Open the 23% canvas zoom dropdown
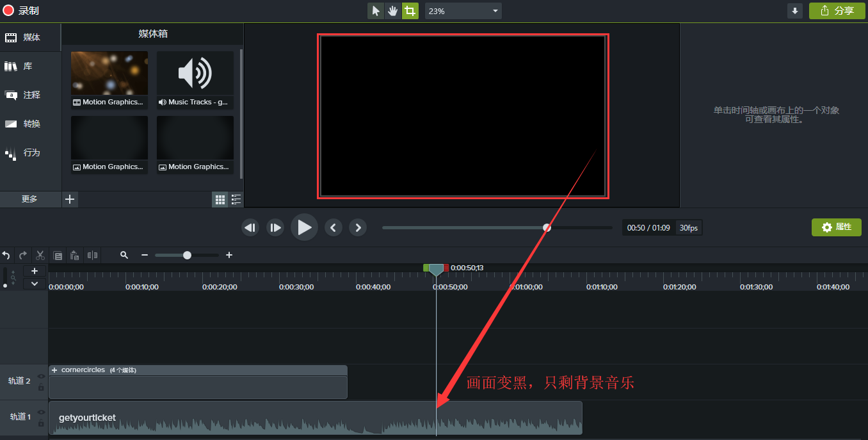The width and height of the screenshot is (868, 440). 495,11
